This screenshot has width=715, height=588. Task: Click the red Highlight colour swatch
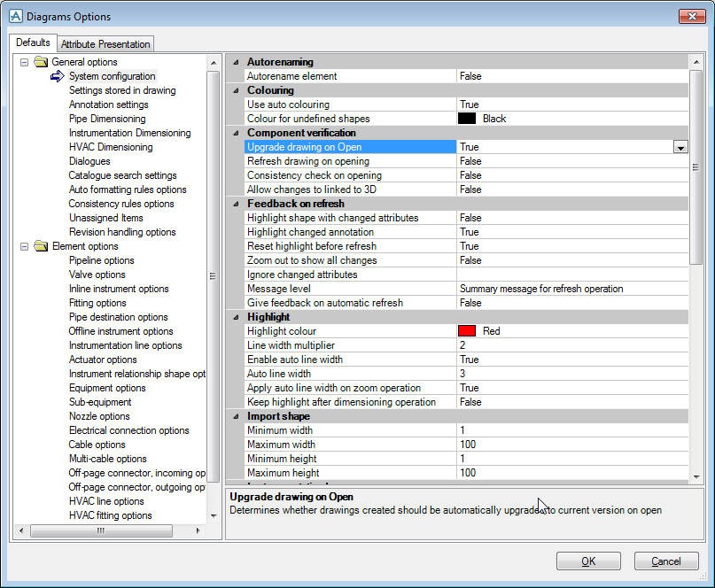coord(467,331)
